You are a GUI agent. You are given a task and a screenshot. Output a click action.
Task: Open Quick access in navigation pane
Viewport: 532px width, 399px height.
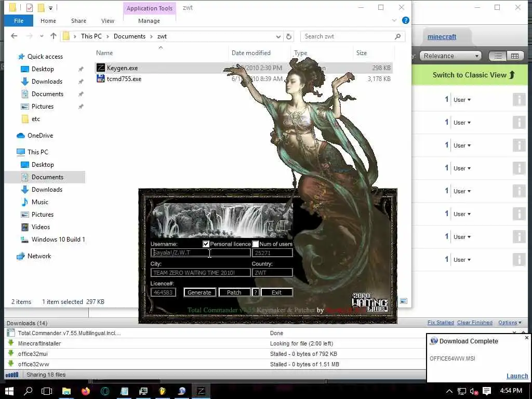pos(45,56)
